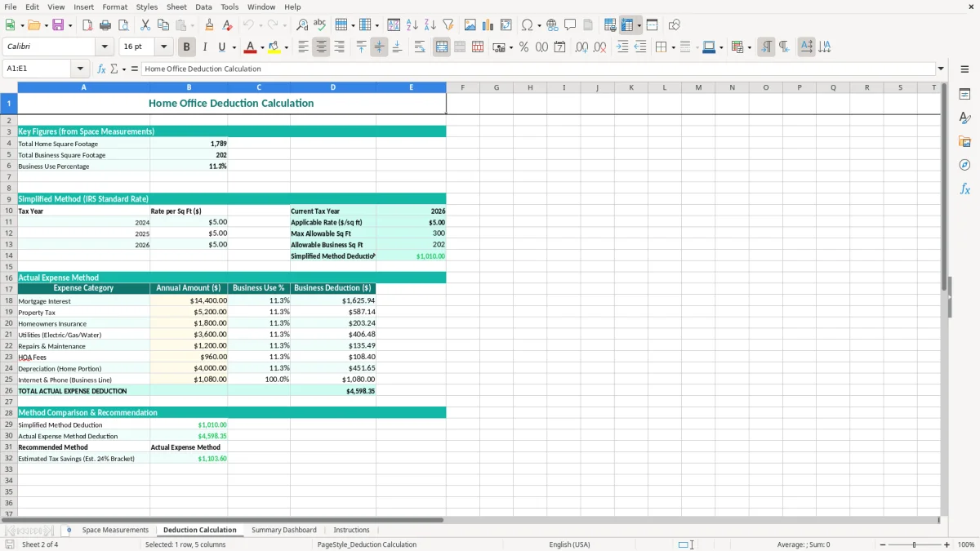Image resolution: width=980 pixels, height=551 pixels.
Task: Zoom out with the minus button
Action: point(883,544)
